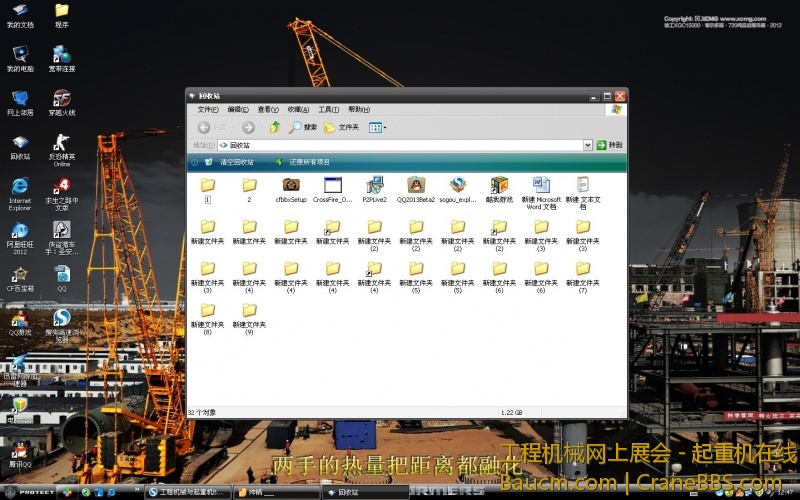Expand the address bar dropdown arrow
This screenshot has height=500, width=800.
pyautogui.click(x=588, y=145)
